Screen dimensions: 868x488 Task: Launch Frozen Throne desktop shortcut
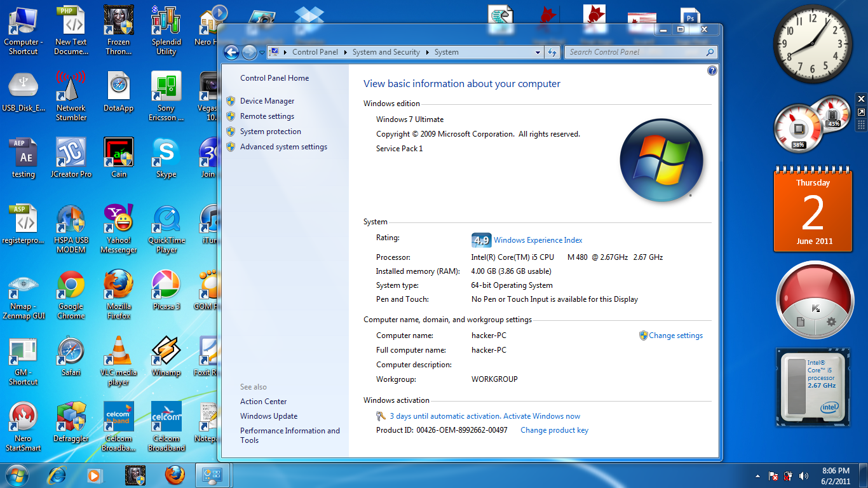pos(119,30)
